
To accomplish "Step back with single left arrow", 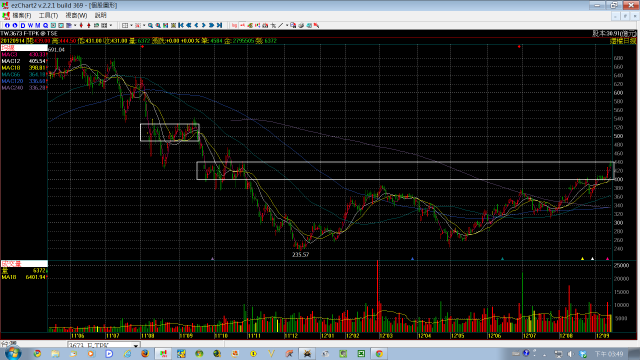I will coord(196,25).
